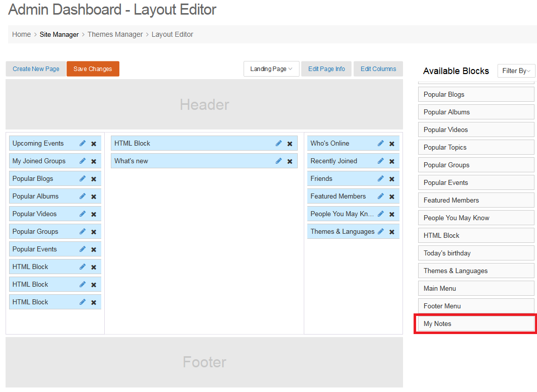Remove the My Joined Groups block
The width and height of the screenshot is (537, 392).
pyautogui.click(x=94, y=161)
